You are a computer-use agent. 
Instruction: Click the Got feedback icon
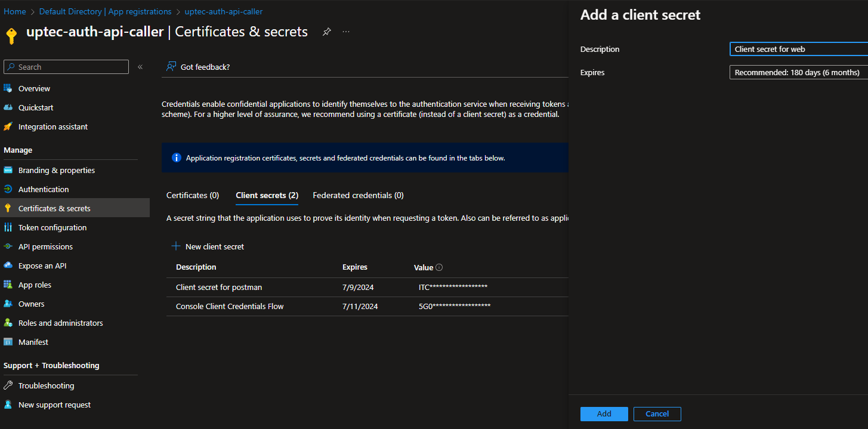point(171,67)
